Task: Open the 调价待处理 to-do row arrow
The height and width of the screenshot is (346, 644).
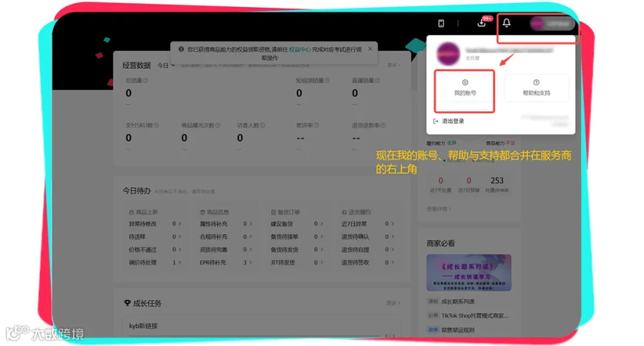Action: click(x=180, y=262)
